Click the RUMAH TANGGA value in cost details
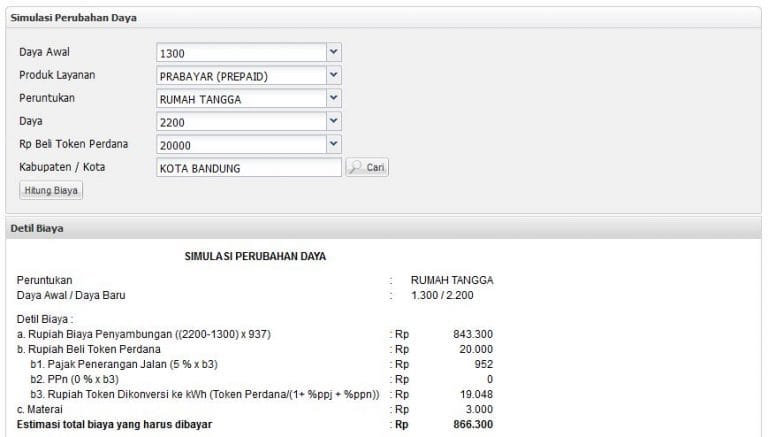The image size is (768, 437). pyautogui.click(x=452, y=280)
